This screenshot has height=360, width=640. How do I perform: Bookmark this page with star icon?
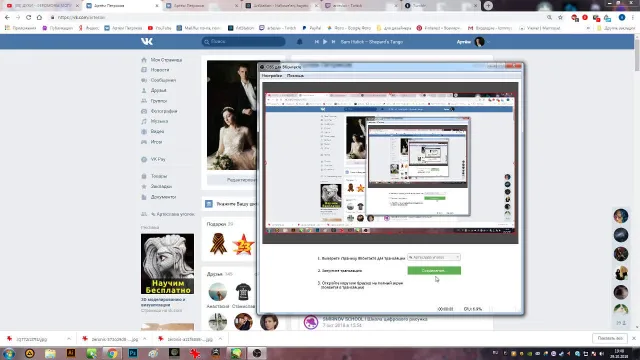(x=560, y=18)
